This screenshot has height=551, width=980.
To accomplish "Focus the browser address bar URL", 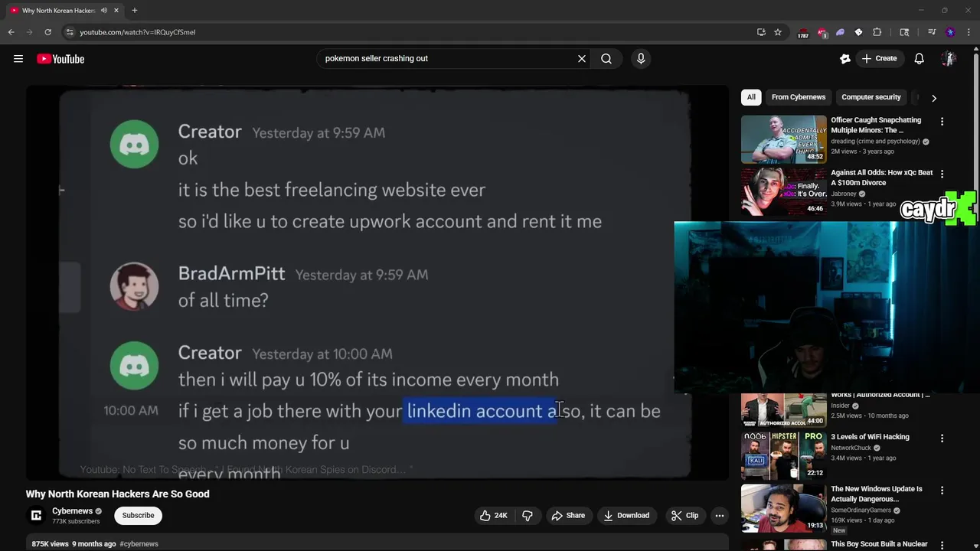I will pyautogui.click(x=138, y=32).
